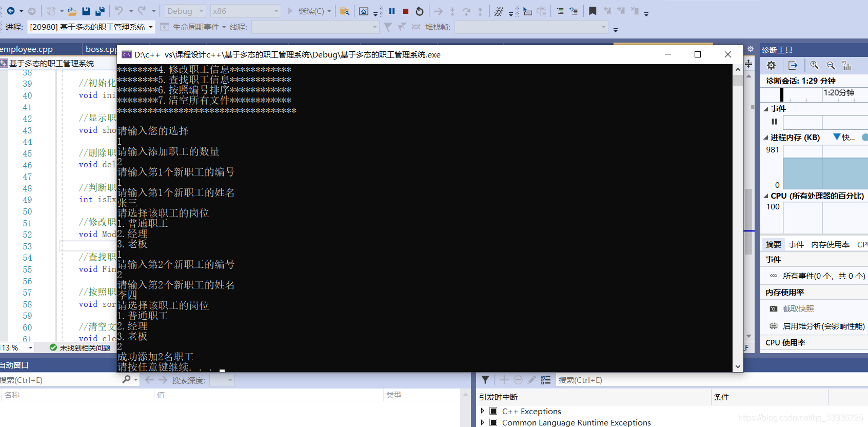Click the console vertical scrollbar thumb
This screenshot has height=427, width=868.
(738, 80)
